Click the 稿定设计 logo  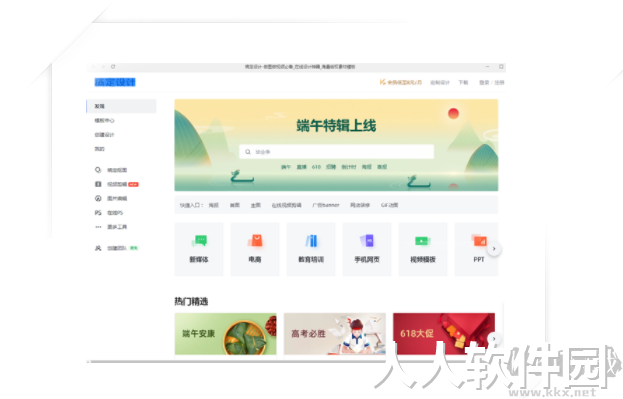(x=115, y=82)
